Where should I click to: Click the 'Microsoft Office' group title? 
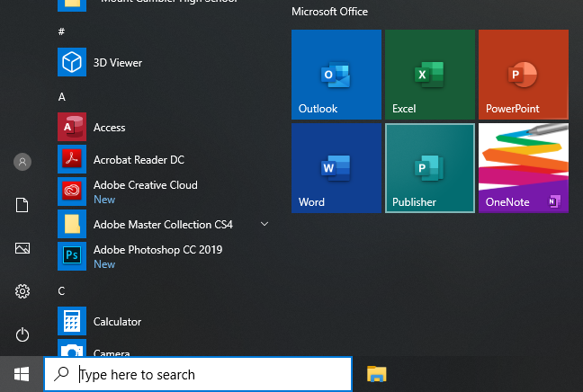point(329,12)
